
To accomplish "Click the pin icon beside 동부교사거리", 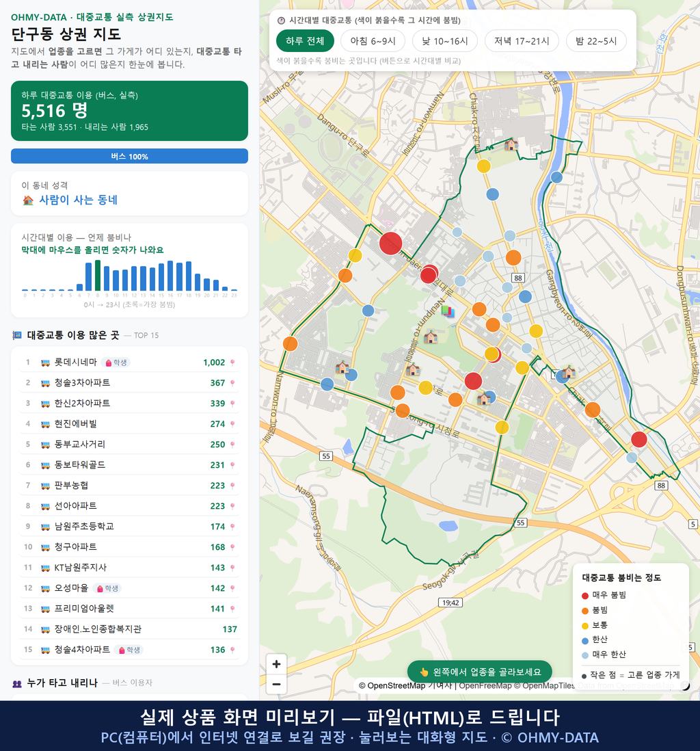I will [232, 445].
